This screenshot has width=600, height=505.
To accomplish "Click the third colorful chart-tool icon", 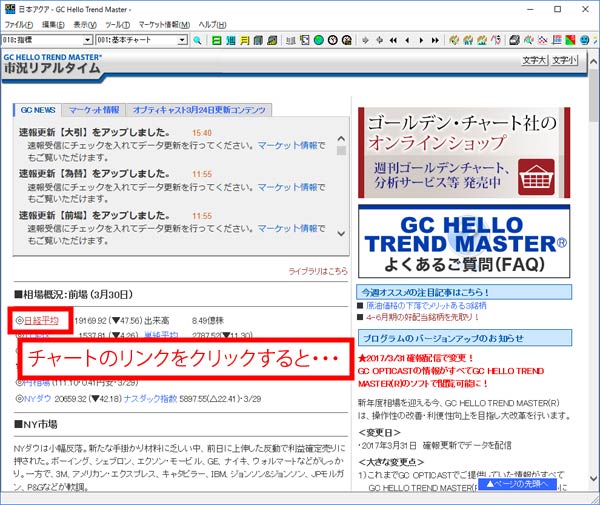I will (482, 40).
